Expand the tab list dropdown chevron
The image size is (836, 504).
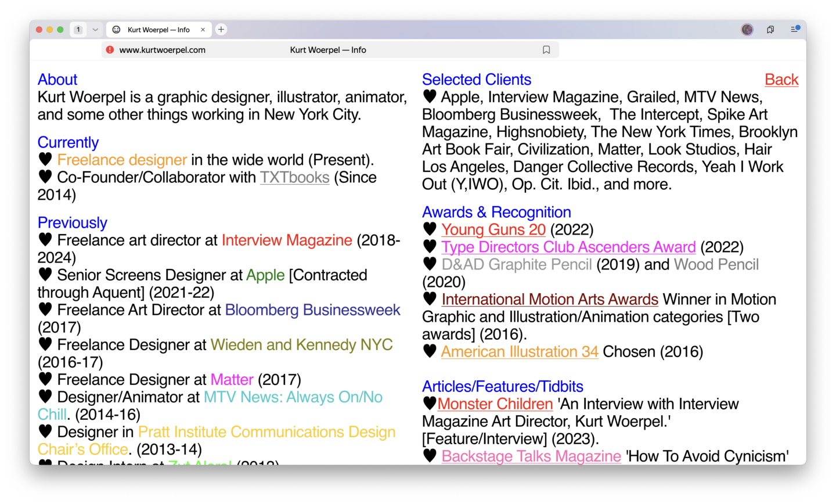(95, 30)
